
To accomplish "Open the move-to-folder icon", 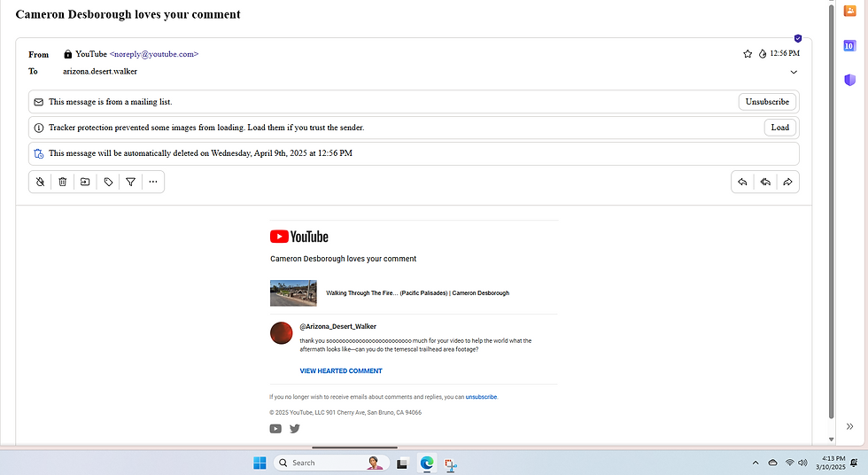I will 85,182.
